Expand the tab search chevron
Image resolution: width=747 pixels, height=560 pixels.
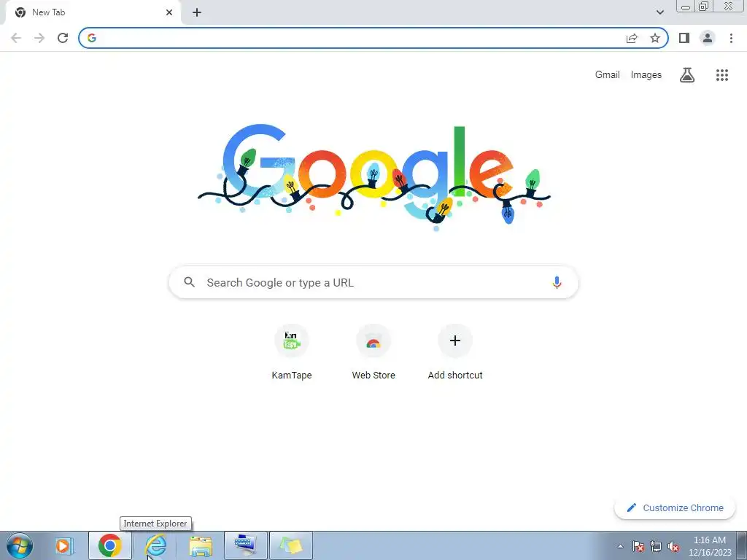[659, 12]
